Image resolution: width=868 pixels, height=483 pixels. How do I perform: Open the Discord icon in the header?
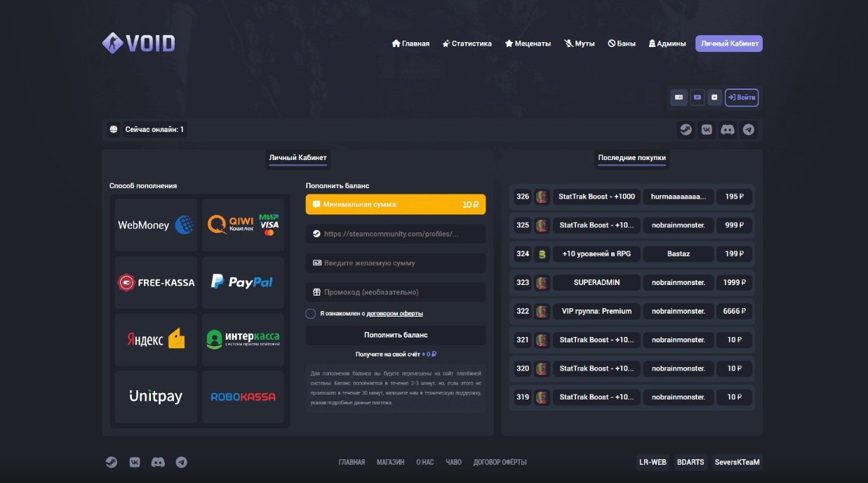pyautogui.click(x=728, y=130)
